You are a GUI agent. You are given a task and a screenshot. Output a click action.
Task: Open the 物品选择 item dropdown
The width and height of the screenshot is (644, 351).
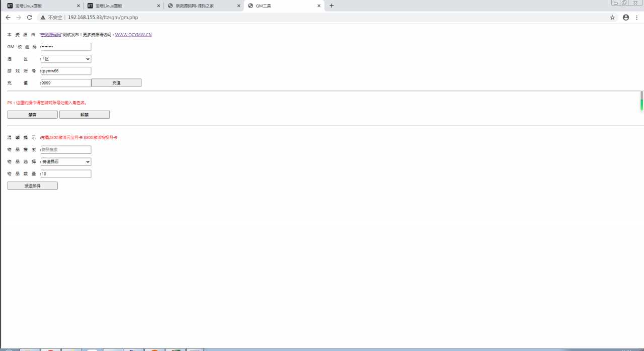pyautogui.click(x=66, y=162)
